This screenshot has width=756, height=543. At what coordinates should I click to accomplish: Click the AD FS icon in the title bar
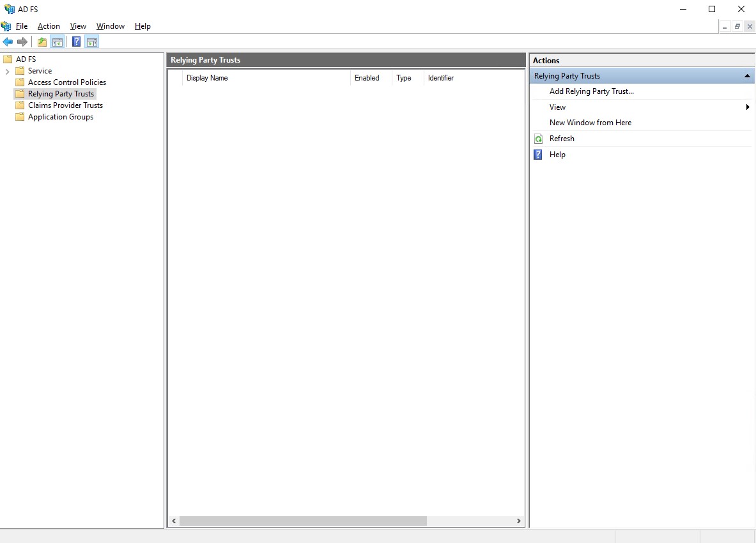click(8, 9)
